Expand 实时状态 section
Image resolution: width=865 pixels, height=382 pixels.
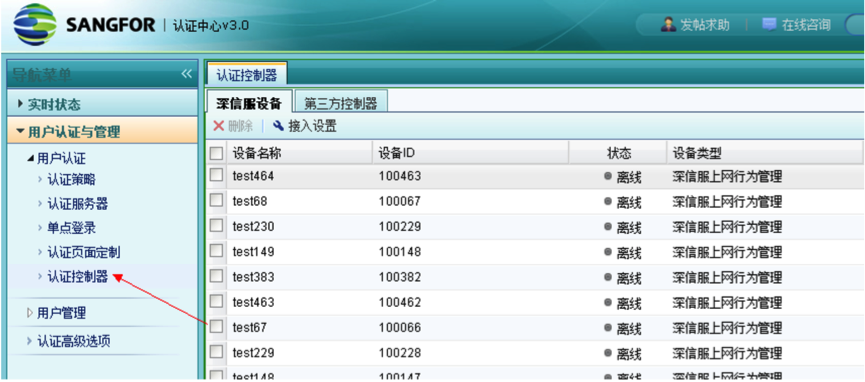pyautogui.click(x=102, y=104)
